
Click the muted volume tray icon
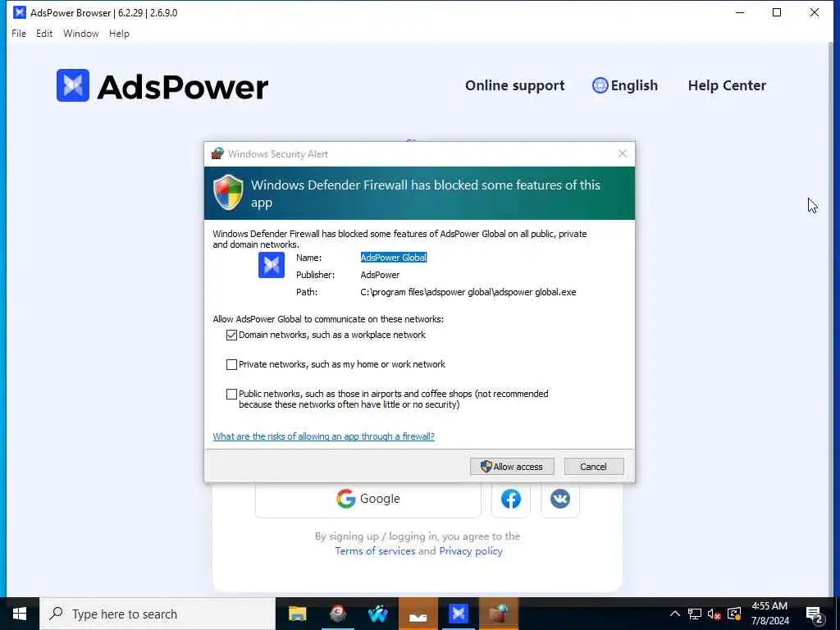click(714, 614)
